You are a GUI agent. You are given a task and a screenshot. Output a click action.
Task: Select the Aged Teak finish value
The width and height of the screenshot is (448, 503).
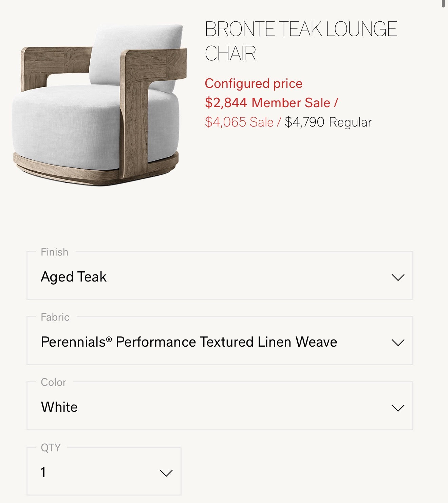[x=73, y=277]
